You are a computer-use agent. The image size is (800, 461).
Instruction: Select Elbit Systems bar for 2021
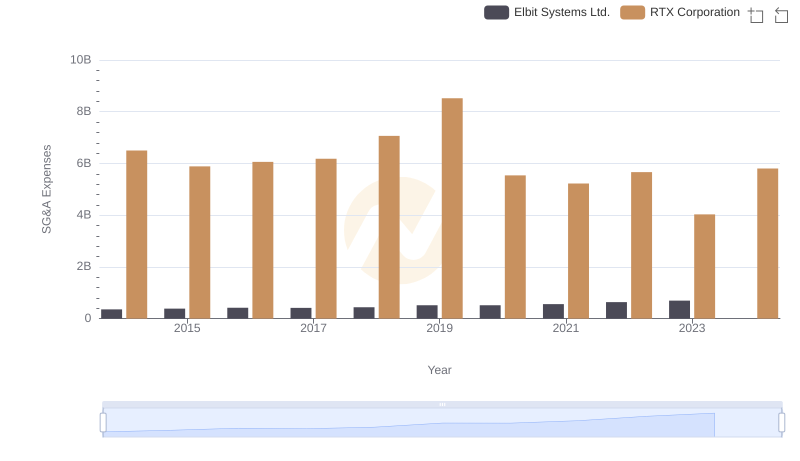[x=554, y=312]
